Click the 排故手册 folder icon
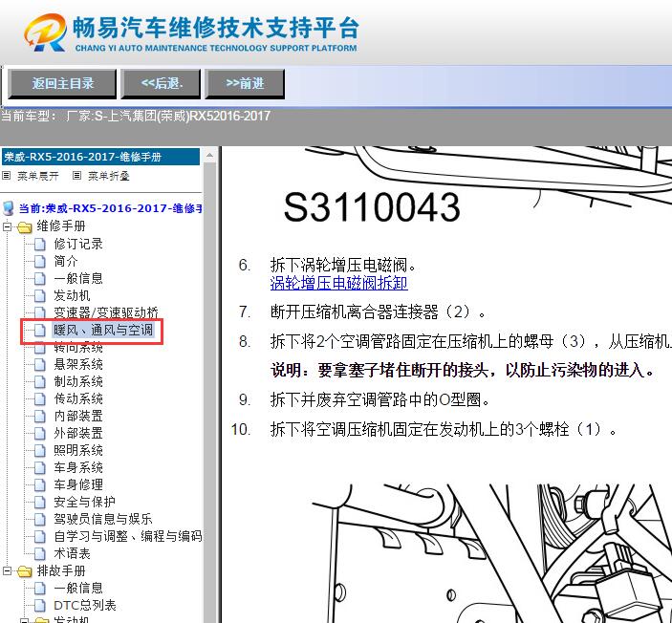Image resolution: width=672 pixels, height=623 pixels. click(25, 571)
